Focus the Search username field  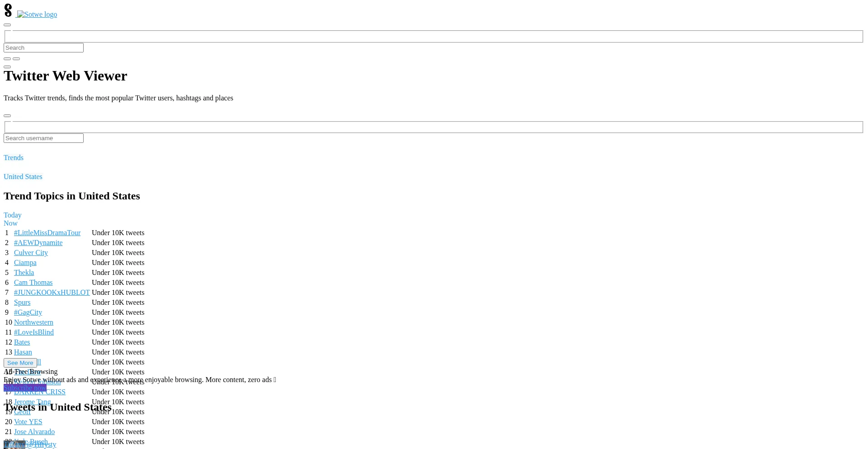coord(43,138)
